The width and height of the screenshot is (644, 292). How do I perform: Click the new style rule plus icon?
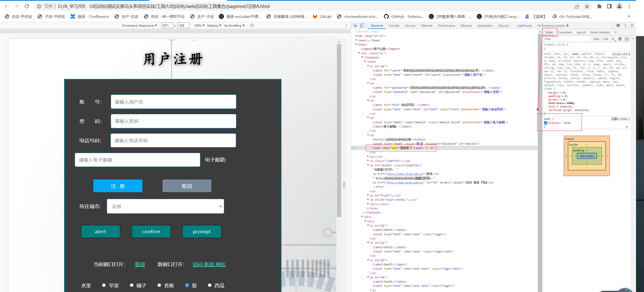(613, 39)
